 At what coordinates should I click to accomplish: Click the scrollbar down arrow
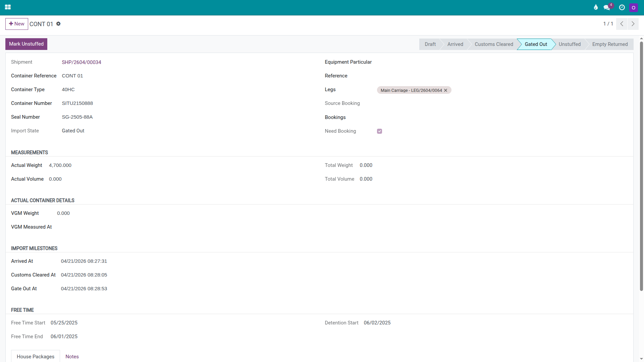[x=641, y=359]
